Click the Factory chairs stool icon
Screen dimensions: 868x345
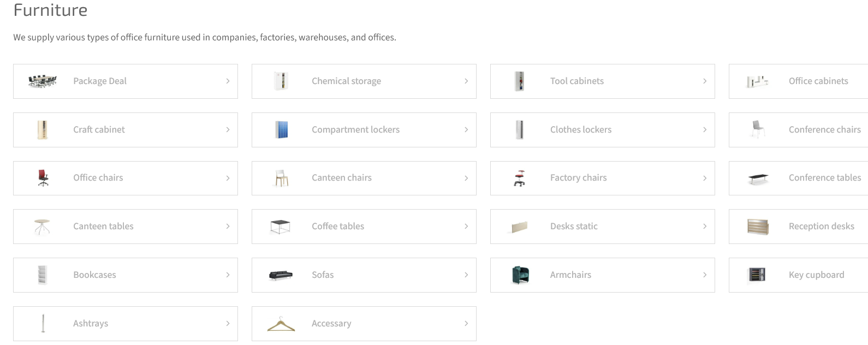click(x=520, y=178)
